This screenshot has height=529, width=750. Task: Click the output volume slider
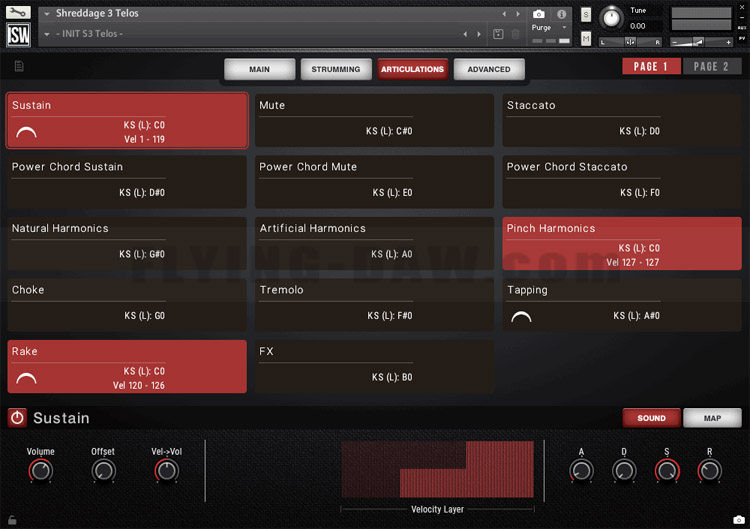701,42
